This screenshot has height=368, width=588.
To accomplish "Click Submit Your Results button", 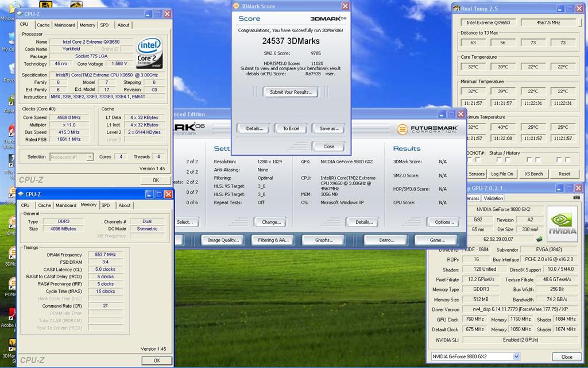I will [291, 92].
